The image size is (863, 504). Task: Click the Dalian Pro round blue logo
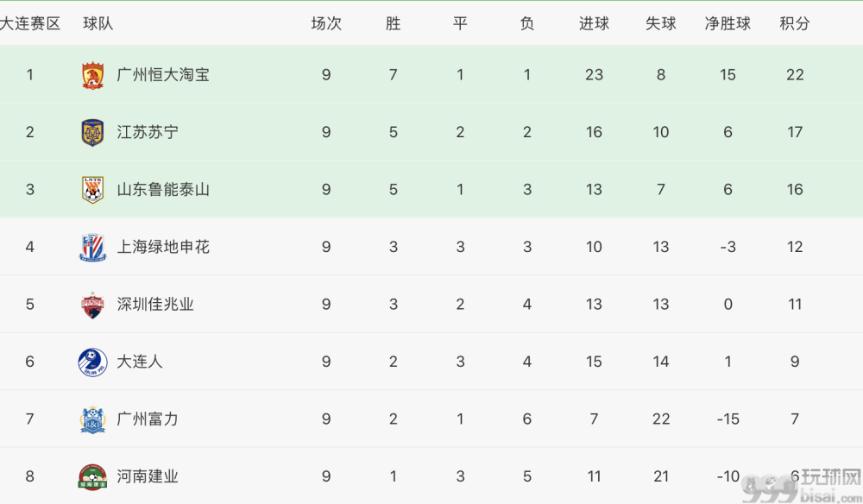[x=92, y=362]
